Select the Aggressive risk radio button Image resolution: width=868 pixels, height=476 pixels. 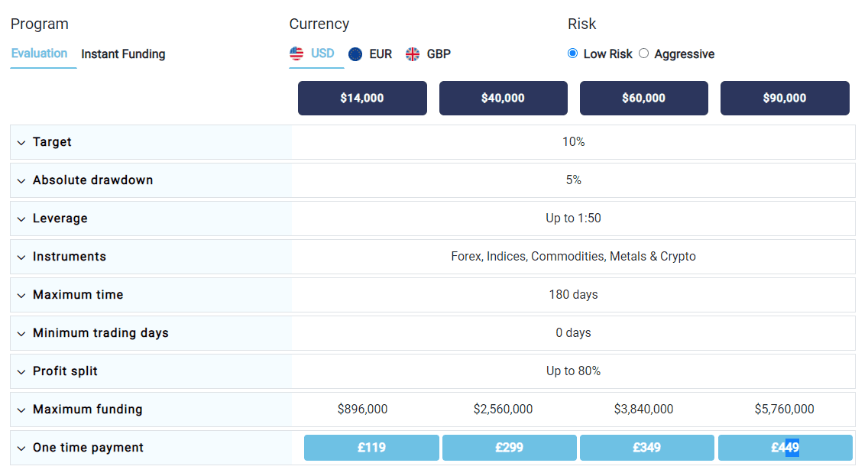pos(644,53)
